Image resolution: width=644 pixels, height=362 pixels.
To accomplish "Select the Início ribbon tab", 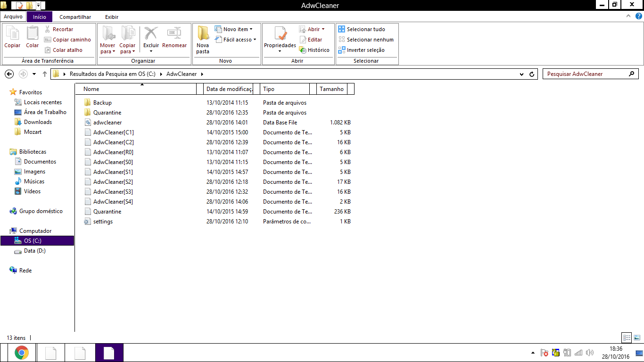I will [40, 16].
